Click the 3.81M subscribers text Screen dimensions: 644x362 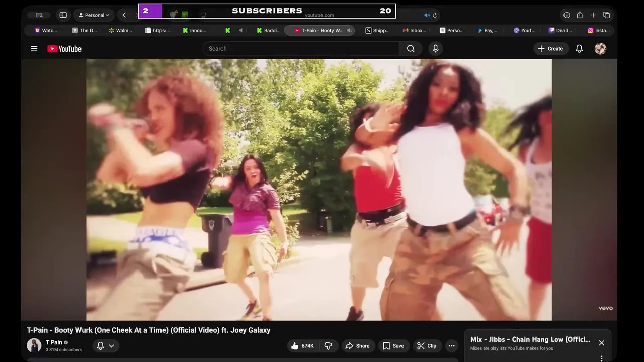pos(64,350)
